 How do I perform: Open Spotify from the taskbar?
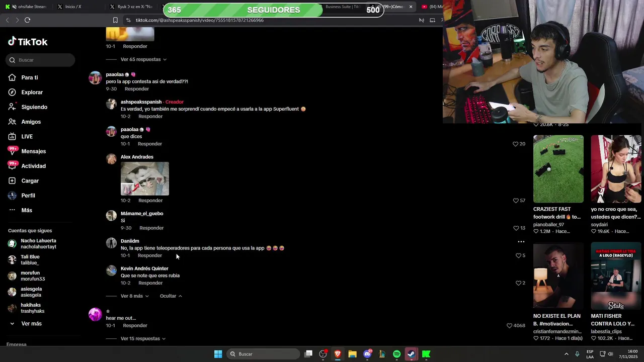pos(396,354)
